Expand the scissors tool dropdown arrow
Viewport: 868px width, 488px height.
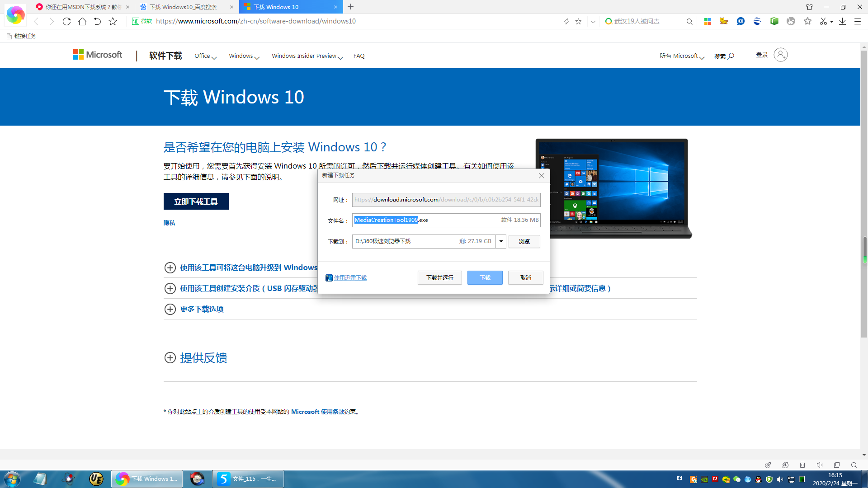coord(832,22)
